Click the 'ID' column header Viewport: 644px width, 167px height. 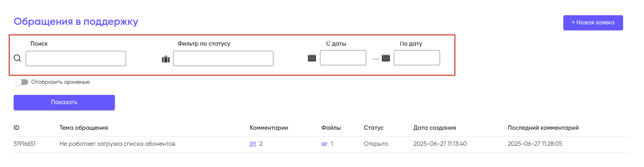(x=16, y=128)
